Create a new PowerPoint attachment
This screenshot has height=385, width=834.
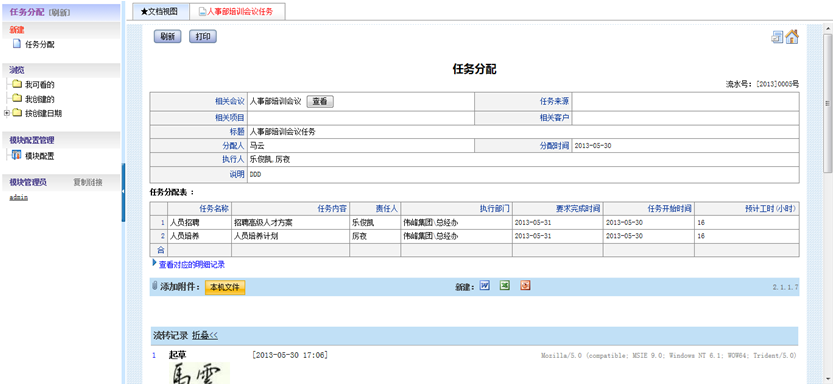[525, 286]
